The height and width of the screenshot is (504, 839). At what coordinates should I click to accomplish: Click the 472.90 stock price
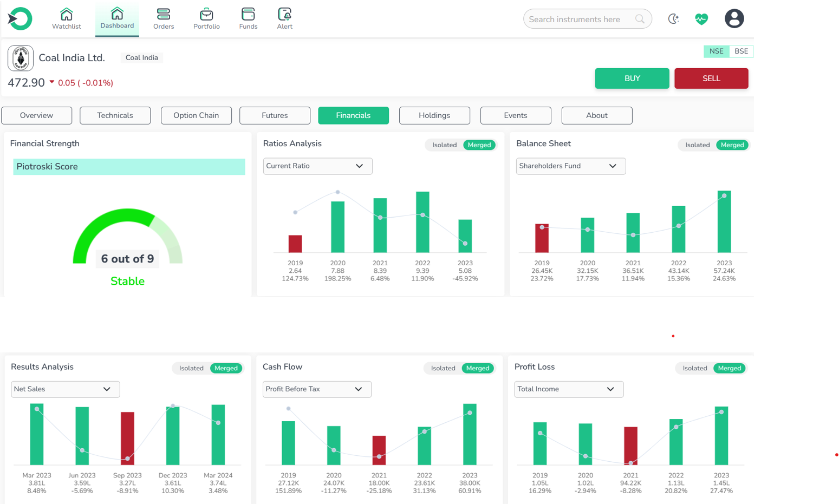click(26, 83)
